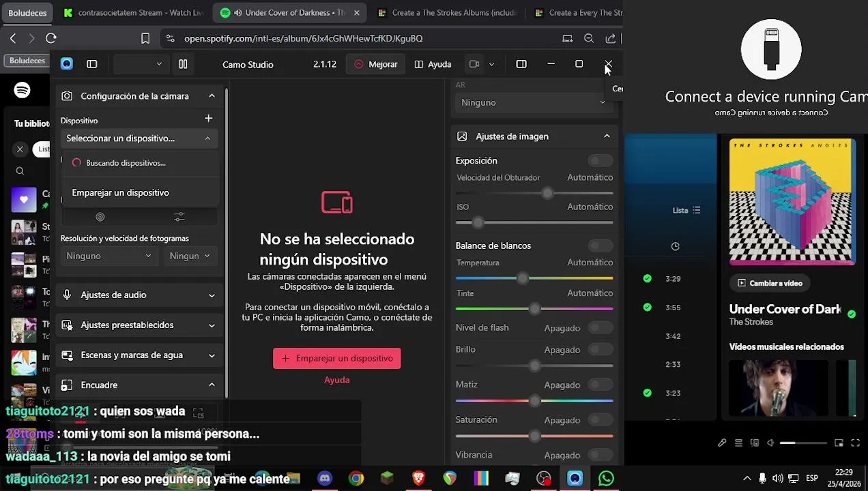The height and width of the screenshot is (491, 868).
Task: Click Cambiar a vídeo in Spotify
Action: [769, 283]
